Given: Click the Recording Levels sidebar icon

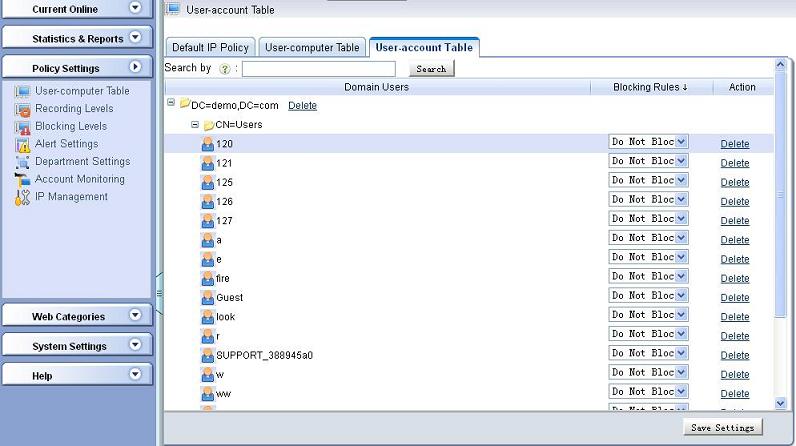Looking at the screenshot, I should point(22,109).
